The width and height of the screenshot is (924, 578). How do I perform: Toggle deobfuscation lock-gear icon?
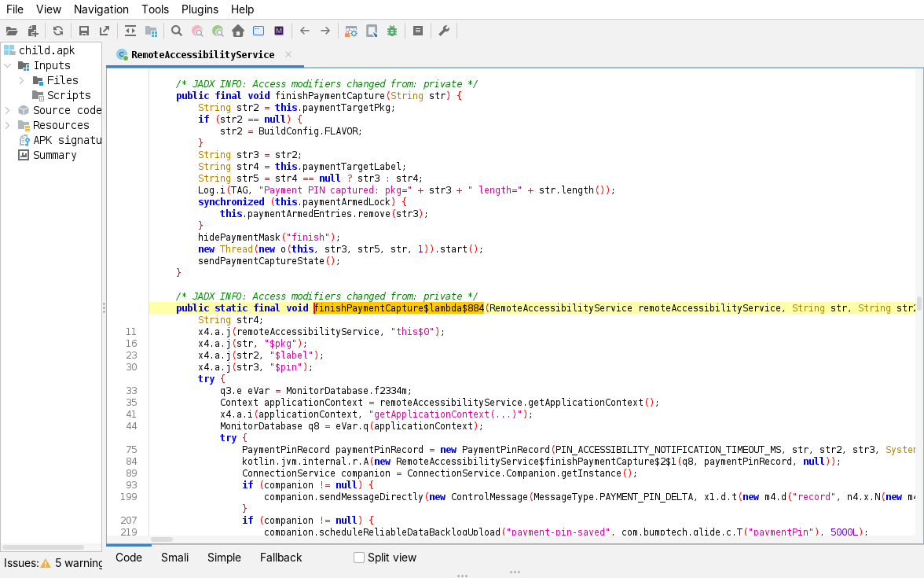point(351,31)
